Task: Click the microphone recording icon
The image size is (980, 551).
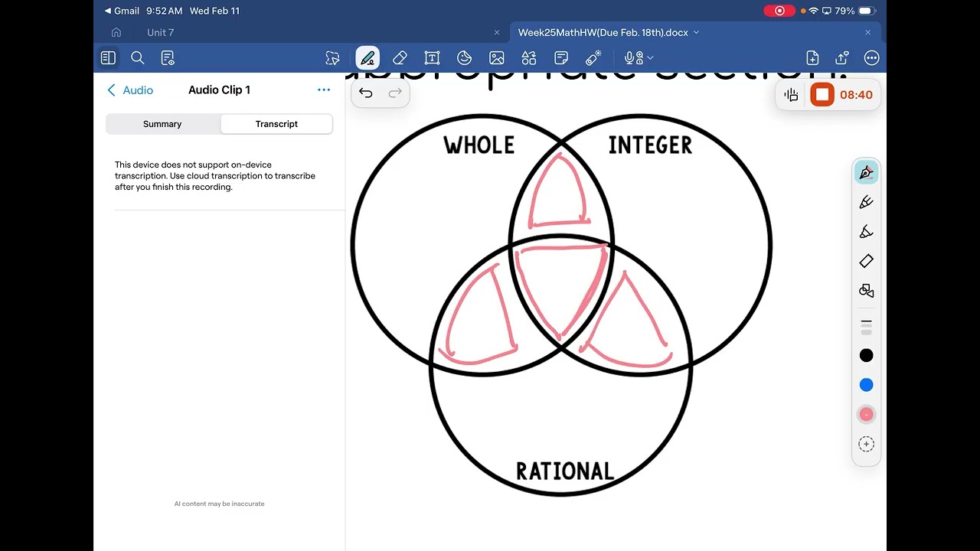Action: pyautogui.click(x=632, y=58)
